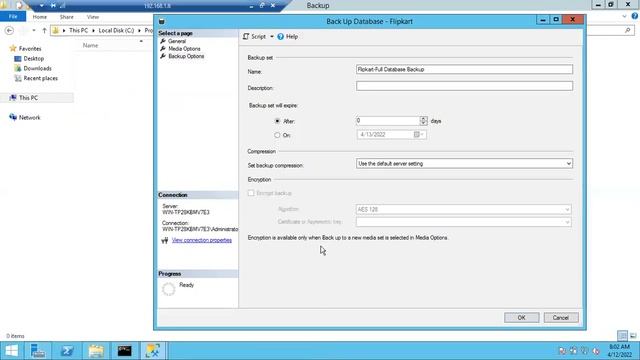The width and height of the screenshot is (640, 360).
Task: Open the encryption Algorithm dropdown
Action: pyautogui.click(x=464, y=209)
